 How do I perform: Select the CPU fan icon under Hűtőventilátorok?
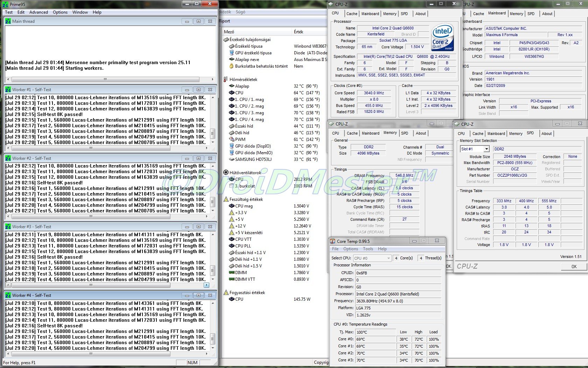click(x=231, y=179)
